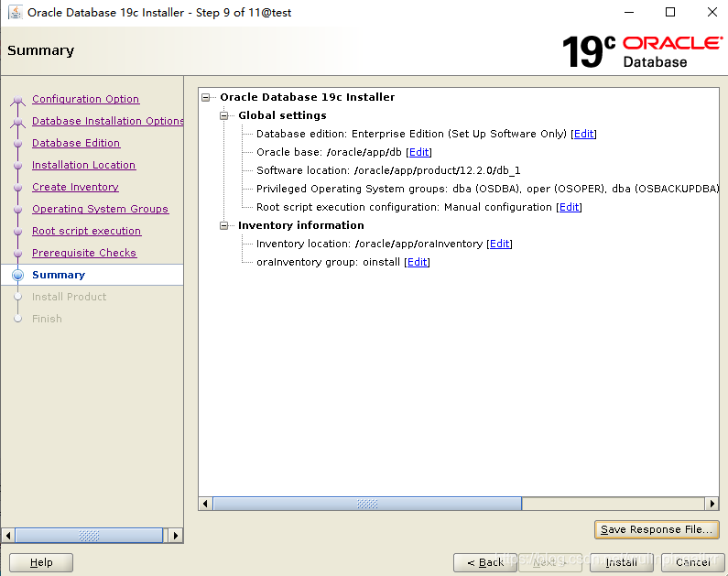Select the Privileged Operating System groups row
Screen dimensions: 728x576
pyautogui.click(x=487, y=189)
